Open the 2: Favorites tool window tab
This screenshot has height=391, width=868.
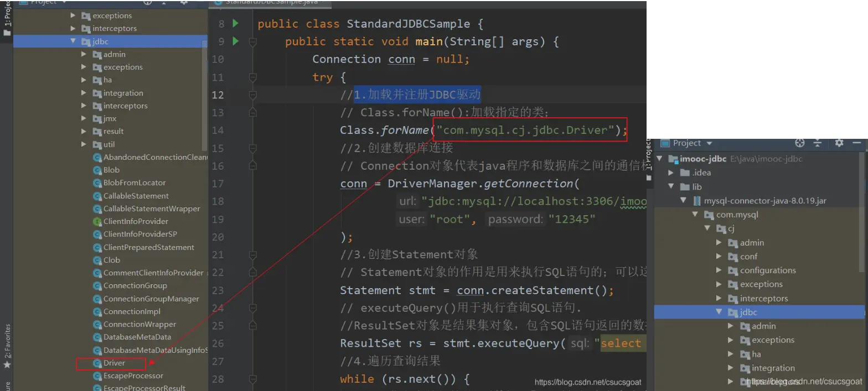(7, 341)
